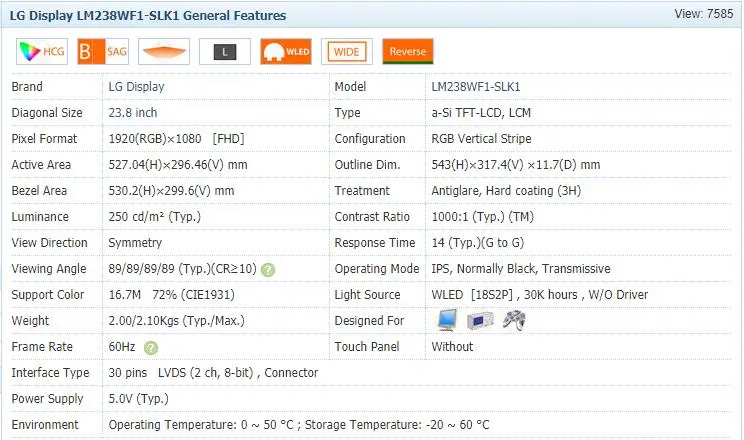This screenshot has height=440, width=744.
Task: Click the 'Touch Panel' row label
Action: [367, 347]
